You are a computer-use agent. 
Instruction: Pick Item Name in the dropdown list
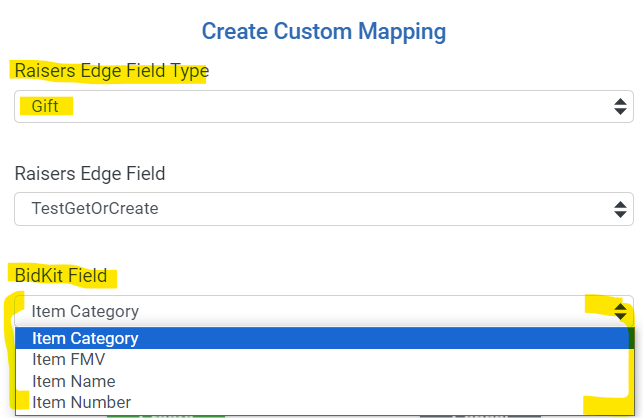pos(73,381)
